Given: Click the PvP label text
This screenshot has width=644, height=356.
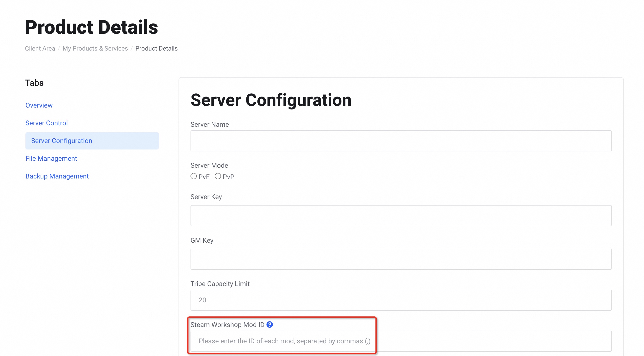Looking at the screenshot, I should 228,177.
